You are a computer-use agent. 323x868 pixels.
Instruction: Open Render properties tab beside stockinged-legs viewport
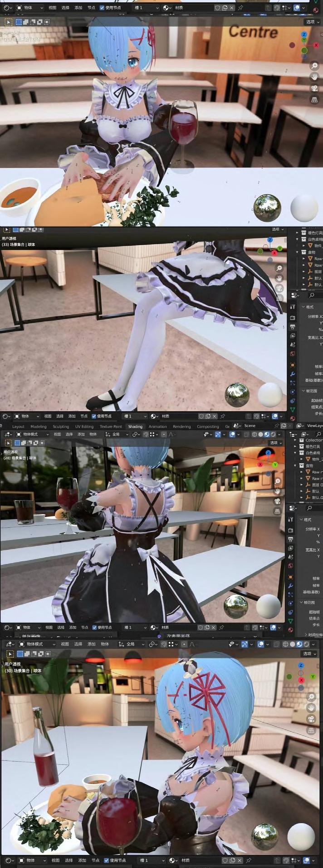coord(293,317)
